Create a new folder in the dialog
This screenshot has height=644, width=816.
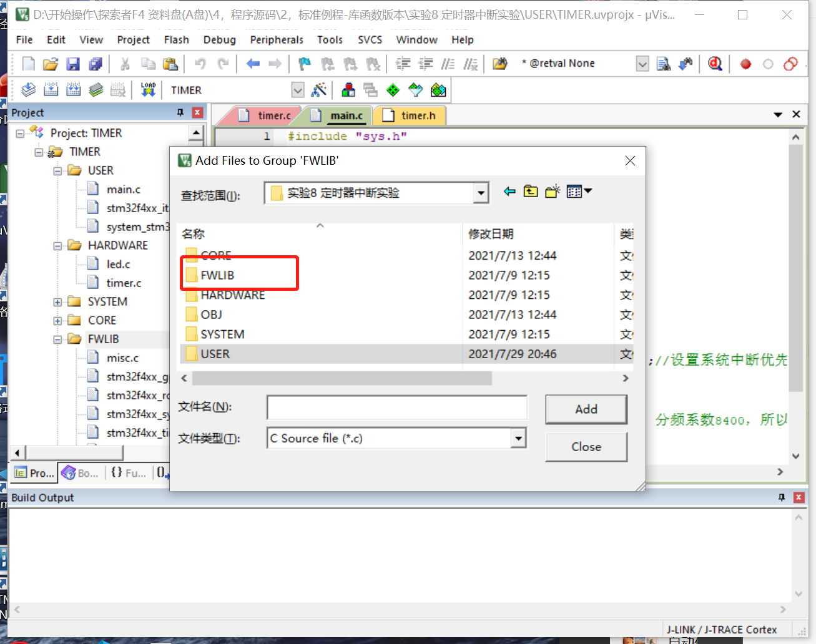point(553,192)
